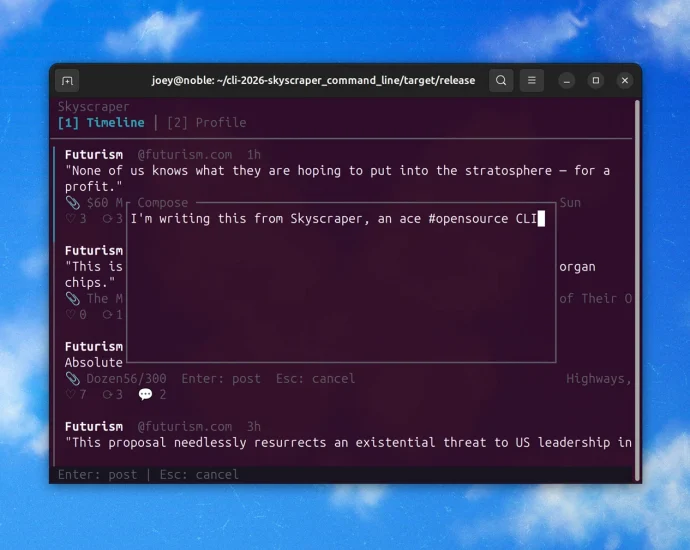Click "Futurism" author of the 3h post
This screenshot has width=690, height=550.
click(x=94, y=427)
